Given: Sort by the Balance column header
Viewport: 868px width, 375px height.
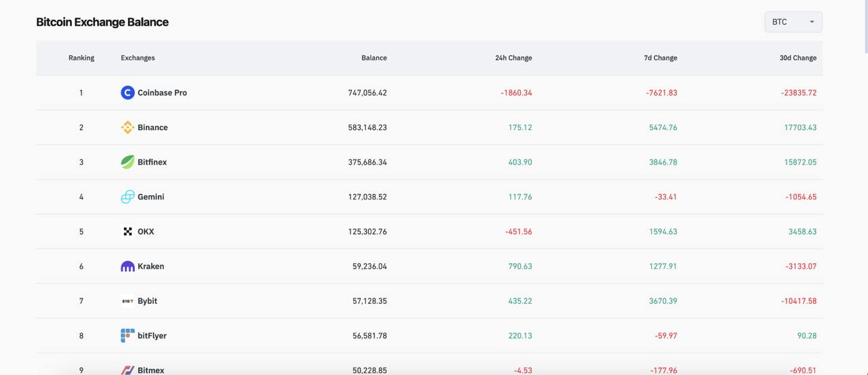Looking at the screenshot, I should point(374,58).
